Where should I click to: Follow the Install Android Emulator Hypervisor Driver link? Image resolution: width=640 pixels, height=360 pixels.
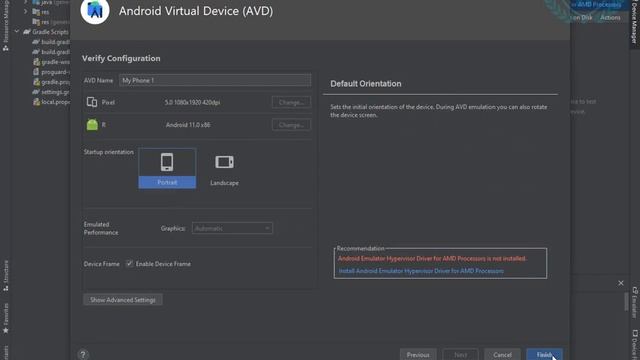click(421, 271)
